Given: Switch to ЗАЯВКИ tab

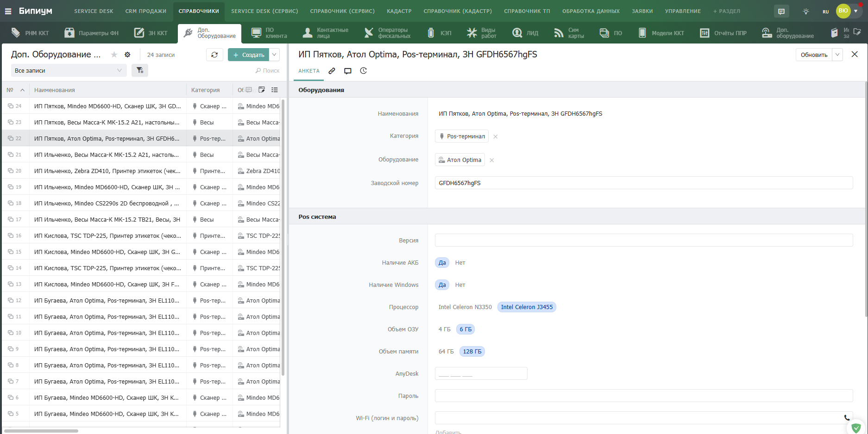Looking at the screenshot, I should tap(642, 11).
